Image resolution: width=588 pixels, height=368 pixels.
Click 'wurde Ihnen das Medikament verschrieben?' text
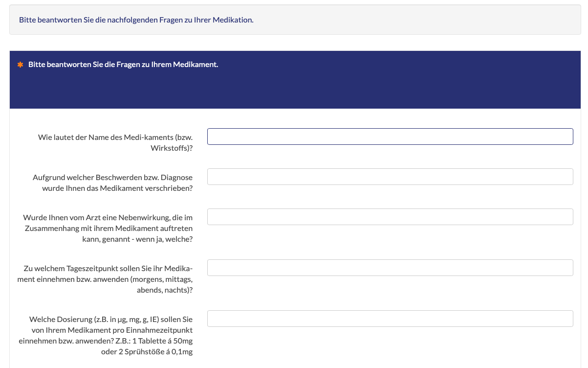pyautogui.click(x=117, y=188)
